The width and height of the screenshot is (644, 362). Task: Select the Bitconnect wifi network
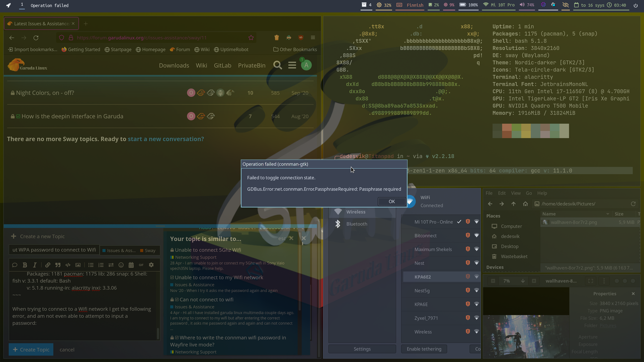coord(440,235)
